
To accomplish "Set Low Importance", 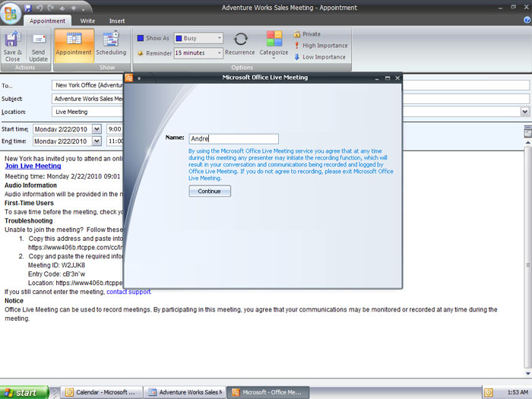I will coord(320,57).
